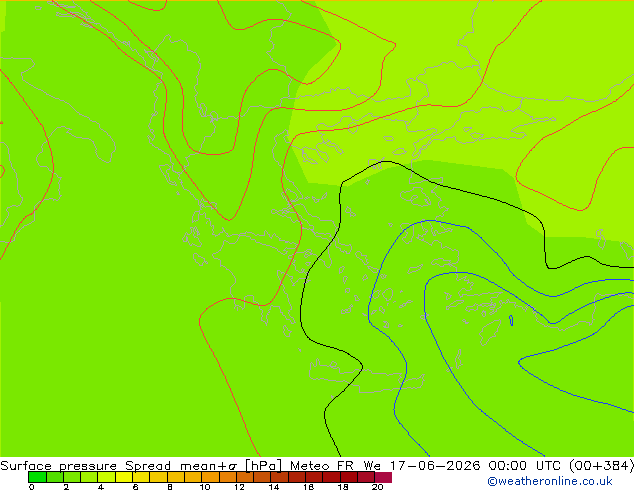
Task: Click the "[hPa]" unit label
Action: point(263,466)
